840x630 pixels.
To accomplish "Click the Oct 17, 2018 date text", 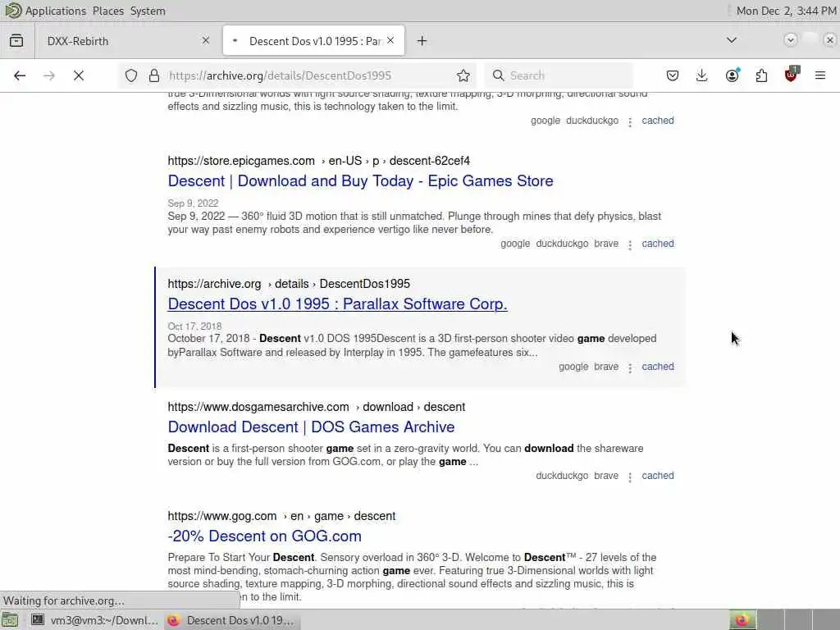I will [194, 326].
